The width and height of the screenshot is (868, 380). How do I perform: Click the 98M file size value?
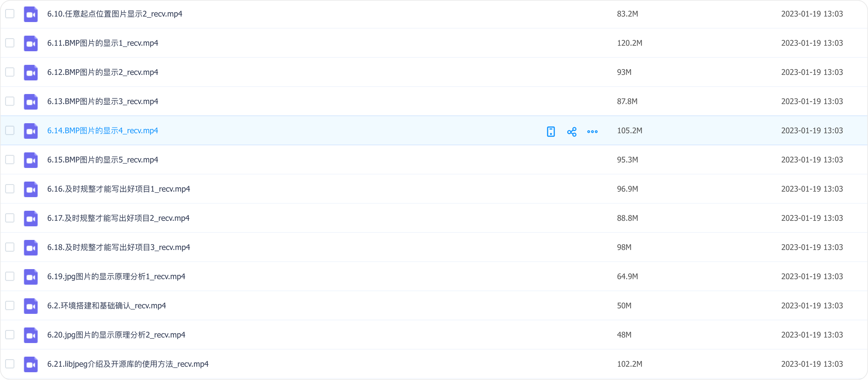tap(624, 247)
